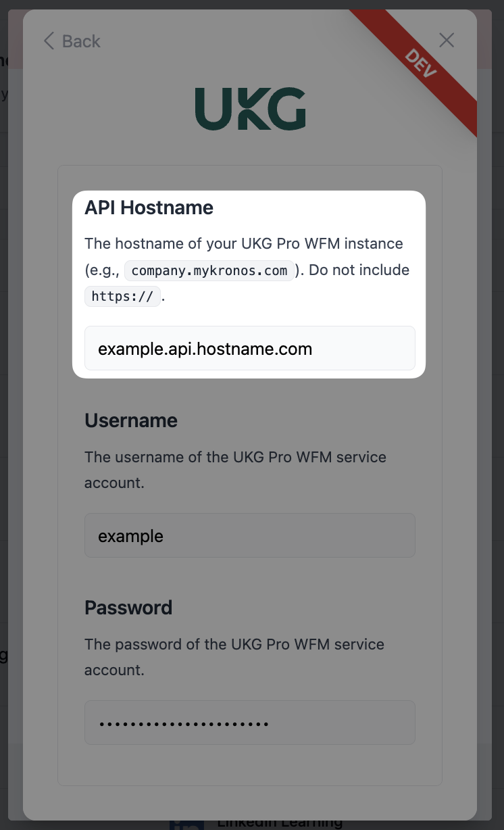504x830 pixels.
Task: Go back using the "Back" text label
Action: [x=81, y=41]
